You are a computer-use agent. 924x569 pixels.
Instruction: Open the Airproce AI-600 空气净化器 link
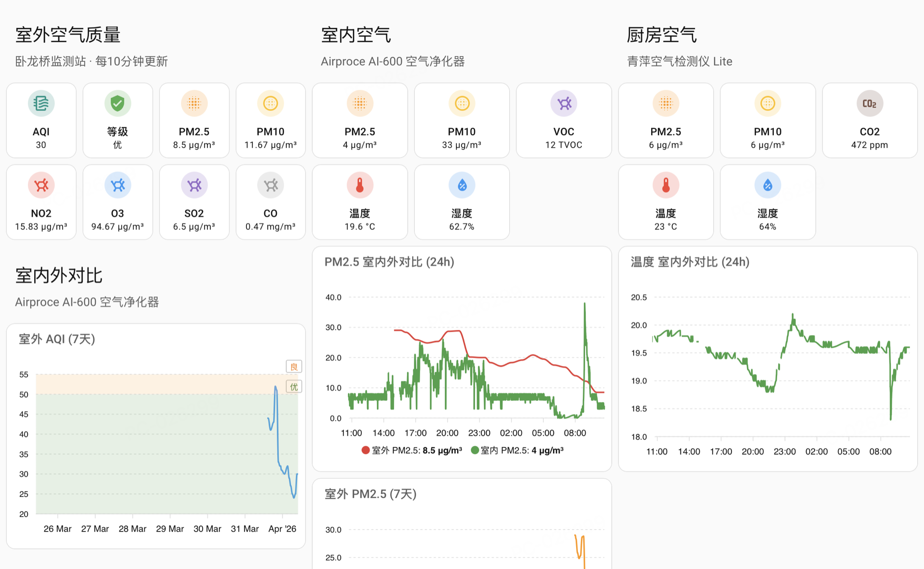[393, 61]
